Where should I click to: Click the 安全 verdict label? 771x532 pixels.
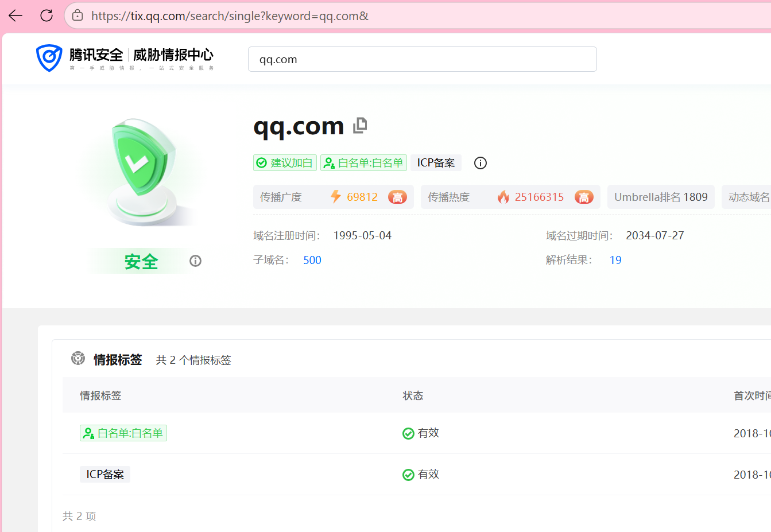click(141, 262)
